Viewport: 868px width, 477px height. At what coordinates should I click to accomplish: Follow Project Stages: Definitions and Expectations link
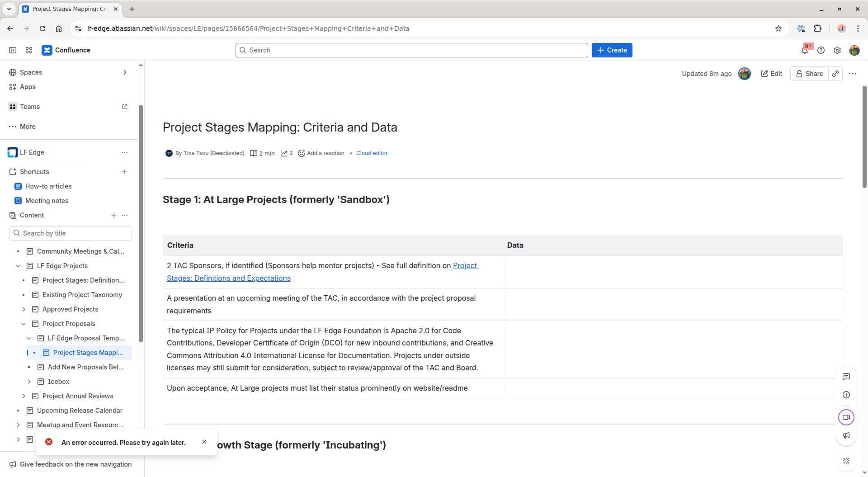click(322, 272)
